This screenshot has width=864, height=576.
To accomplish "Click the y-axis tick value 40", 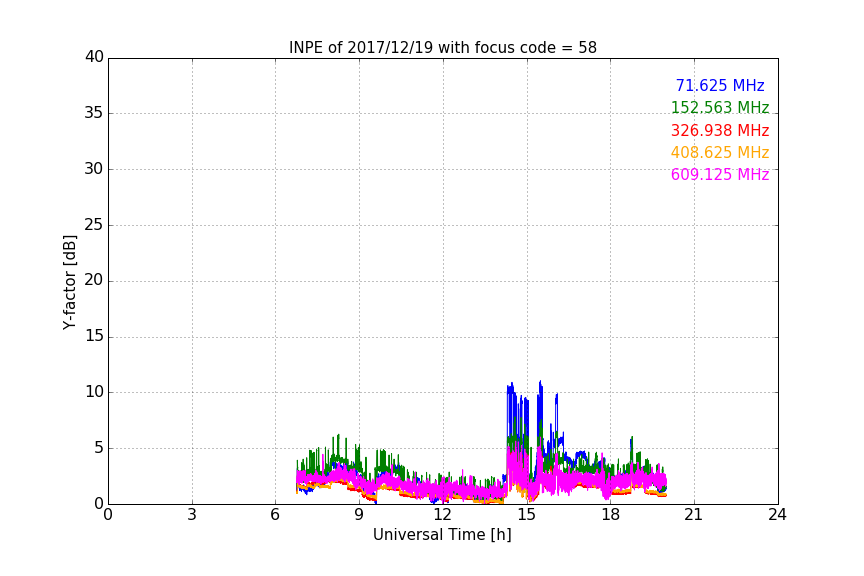I will point(94,57).
